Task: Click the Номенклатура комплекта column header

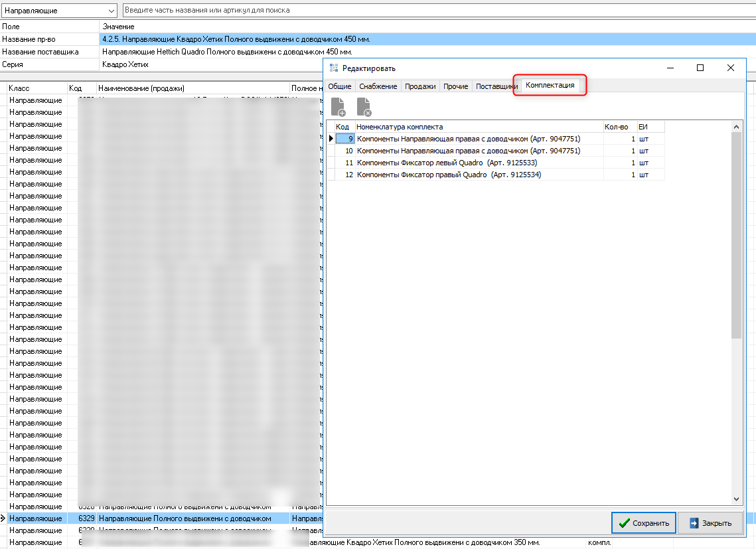Action: point(478,127)
